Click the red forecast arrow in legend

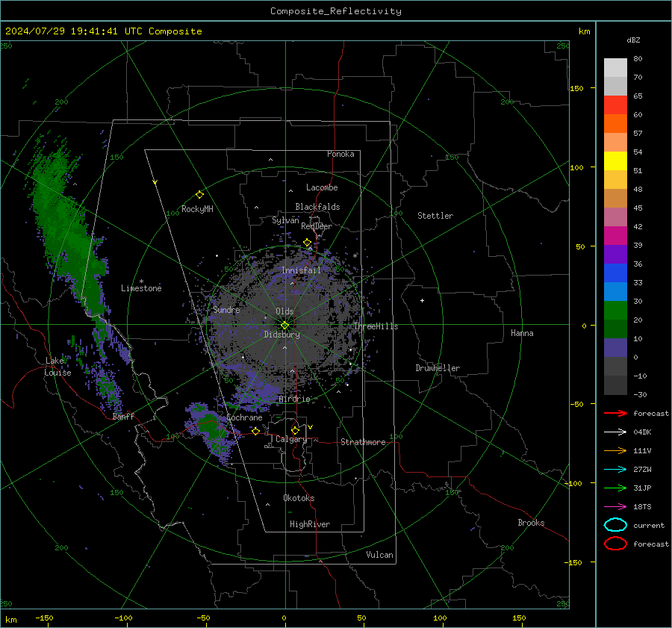pos(615,413)
